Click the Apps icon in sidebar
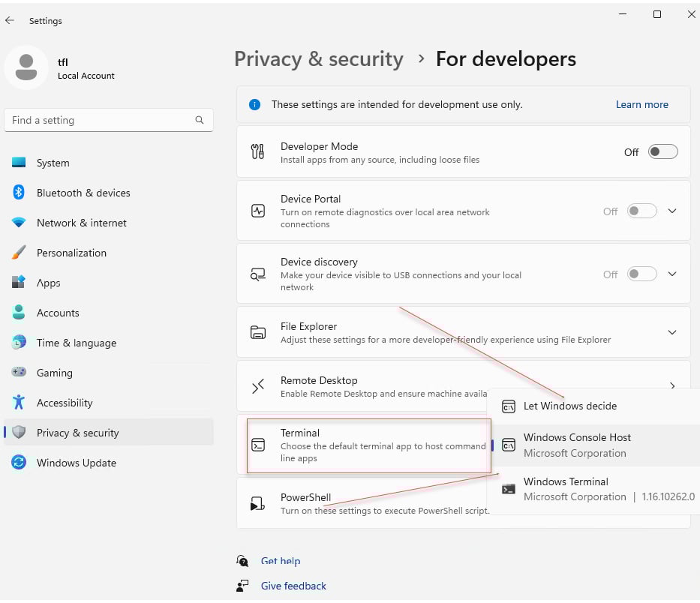The height and width of the screenshot is (603, 700). point(19,282)
